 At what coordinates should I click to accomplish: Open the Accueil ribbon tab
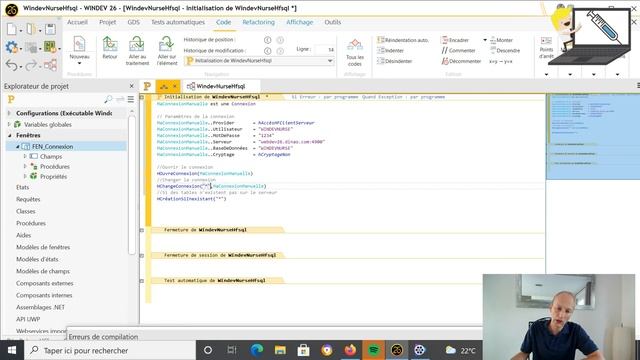click(x=77, y=22)
